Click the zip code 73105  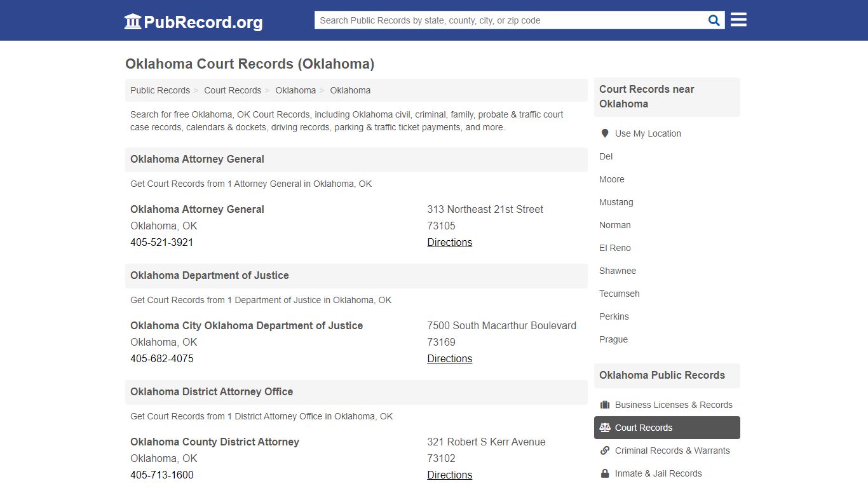(441, 226)
